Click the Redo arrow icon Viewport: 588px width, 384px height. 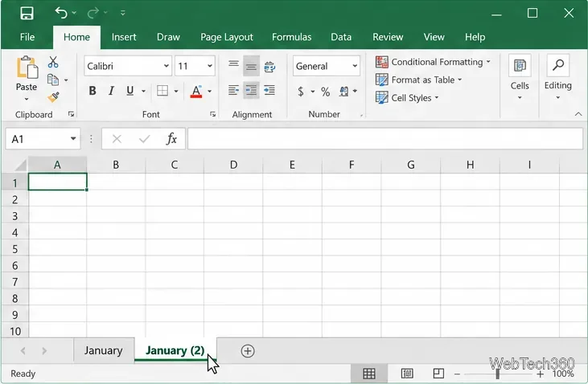[x=93, y=13]
